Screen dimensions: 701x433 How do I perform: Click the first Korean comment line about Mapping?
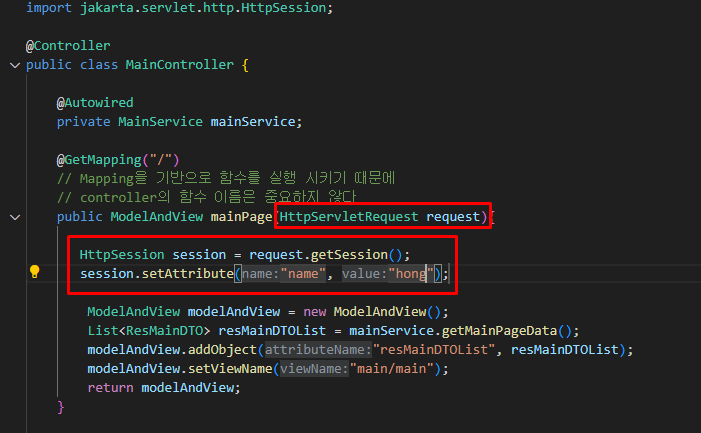coord(226,178)
